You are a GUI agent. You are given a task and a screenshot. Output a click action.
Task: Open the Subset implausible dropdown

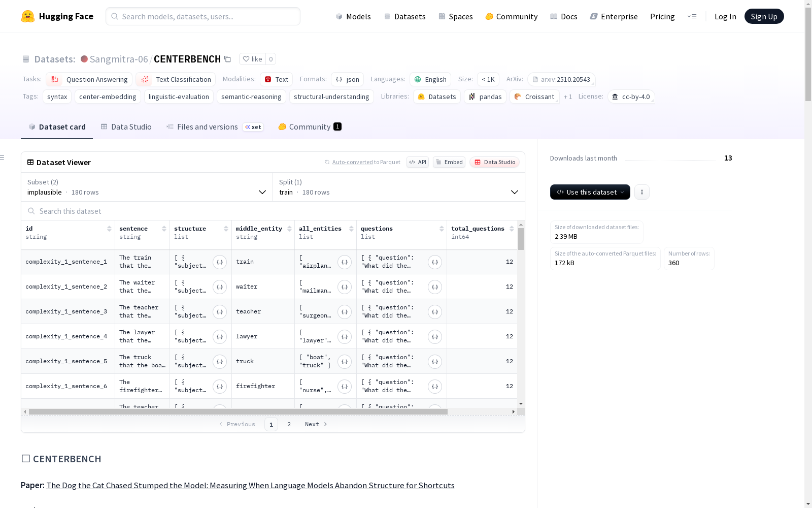pos(147,187)
